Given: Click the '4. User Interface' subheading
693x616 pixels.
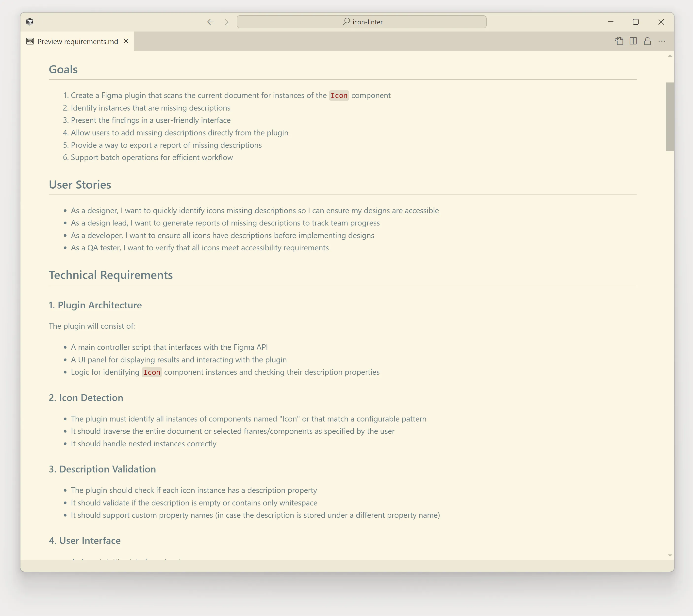Looking at the screenshot, I should (x=85, y=540).
